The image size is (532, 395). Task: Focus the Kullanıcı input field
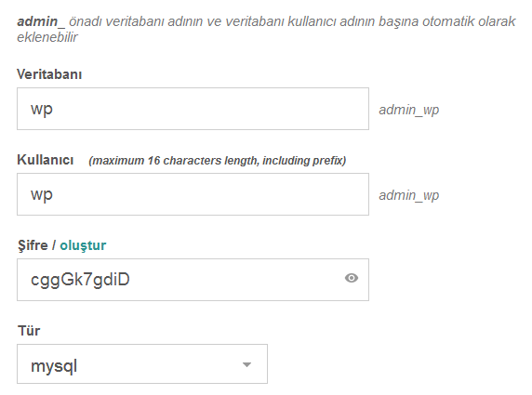[193, 194]
